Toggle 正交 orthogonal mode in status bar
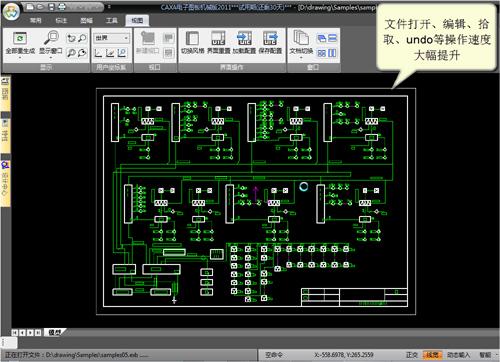The width and height of the screenshot is (500, 362). (x=412, y=355)
